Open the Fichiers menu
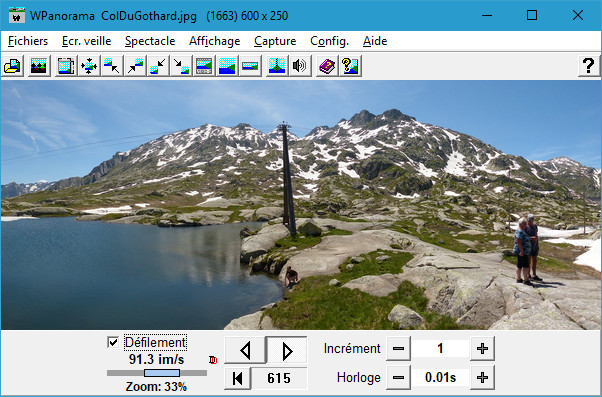This screenshot has width=602, height=397. pyautogui.click(x=28, y=41)
